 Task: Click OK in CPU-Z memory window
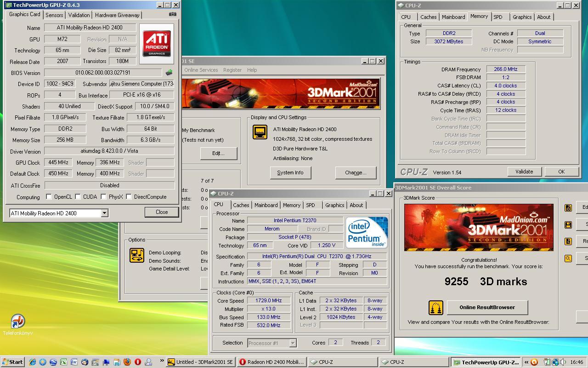pyautogui.click(x=561, y=172)
